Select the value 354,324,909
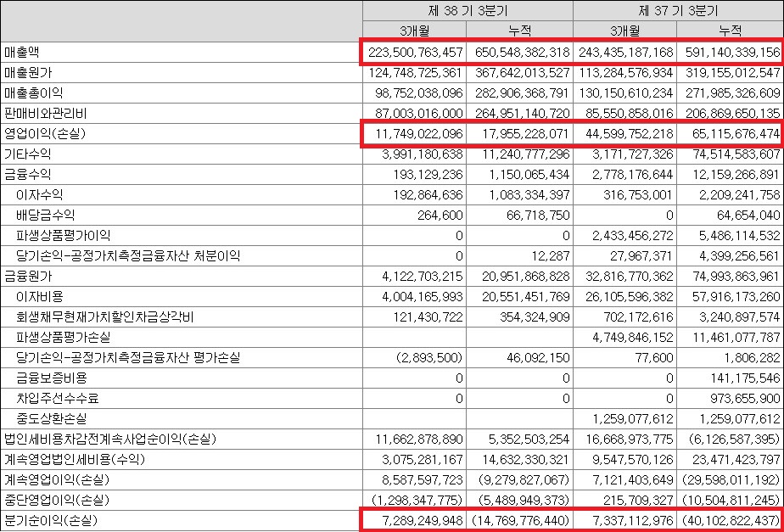Image resolution: width=784 pixels, height=532 pixels. coord(534,318)
